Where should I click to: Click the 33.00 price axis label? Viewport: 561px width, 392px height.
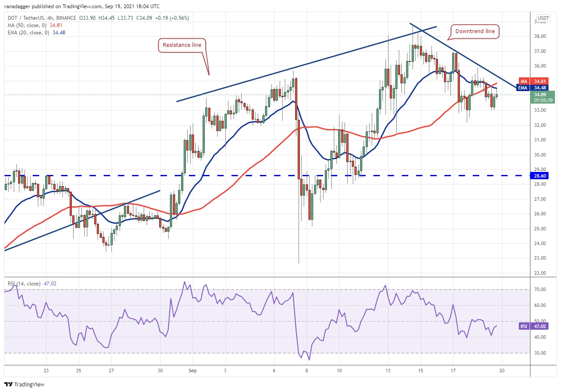541,110
